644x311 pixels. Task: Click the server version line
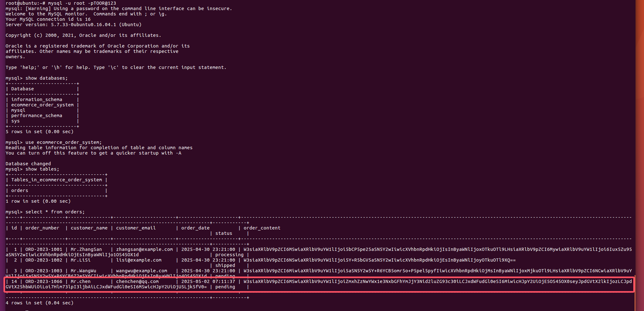pyautogui.click(x=73, y=25)
